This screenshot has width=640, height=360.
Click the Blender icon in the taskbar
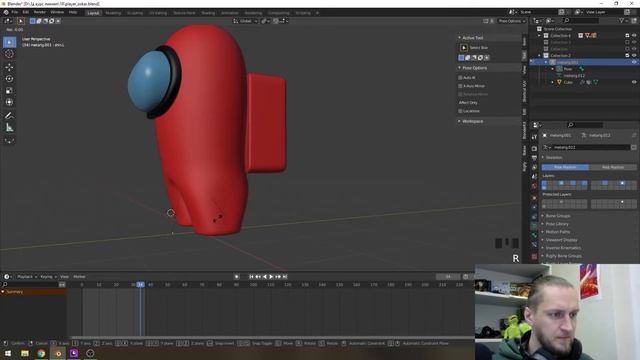tap(58, 353)
